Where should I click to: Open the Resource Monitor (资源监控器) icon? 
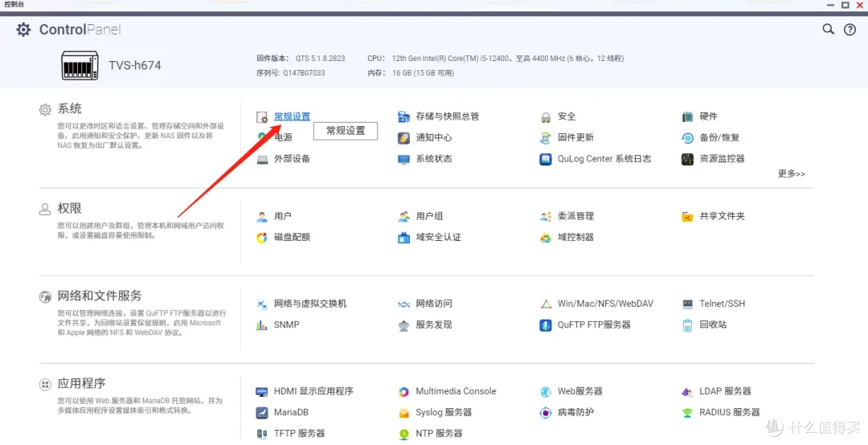[687, 159]
